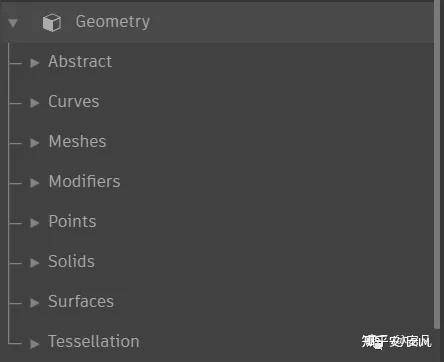Image resolution: width=444 pixels, height=362 pixels.
Task: Expand the Modifiers subcategory arrow
Action: [x=34, y=183]
